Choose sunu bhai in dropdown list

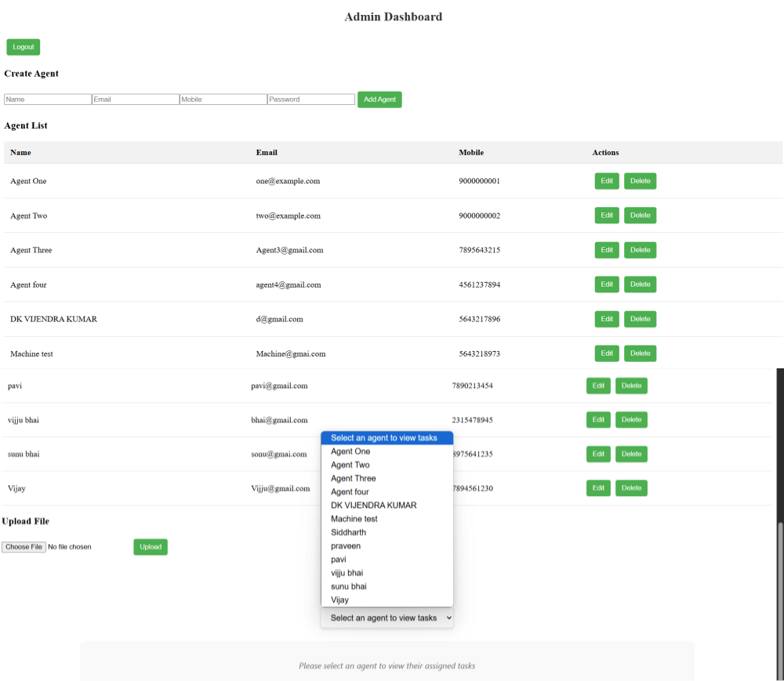click(387, 587)
